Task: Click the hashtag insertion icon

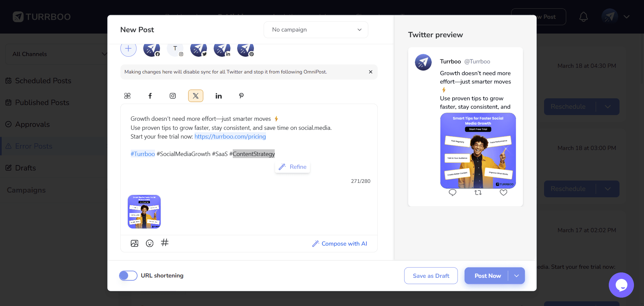Action: 164,243
